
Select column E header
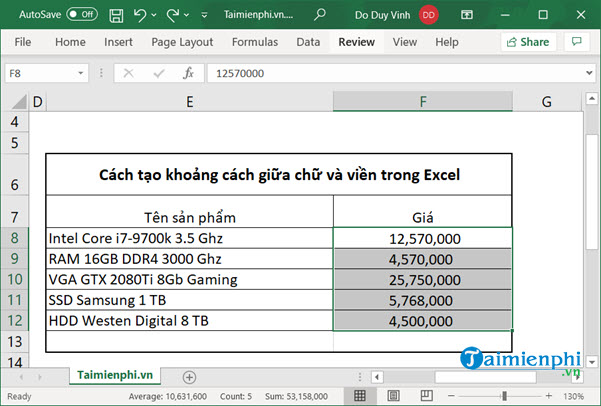(x=189, y=102)
